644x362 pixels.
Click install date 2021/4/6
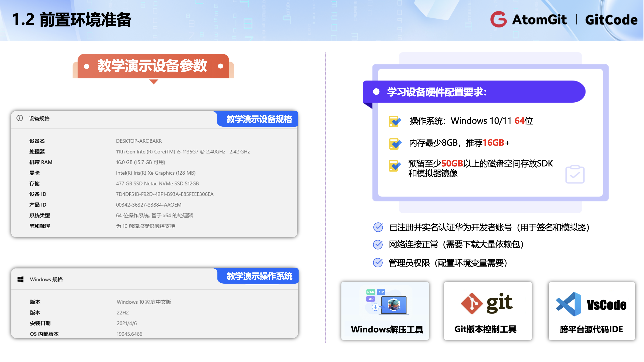coord(126,323)
